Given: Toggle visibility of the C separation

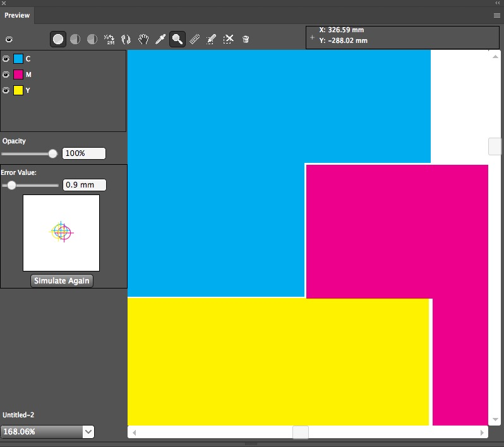Looking at the screenshot, I should click(6, 59).
